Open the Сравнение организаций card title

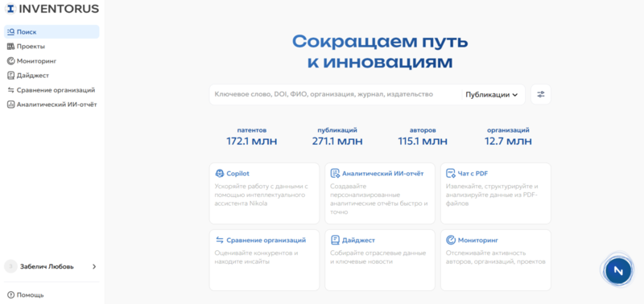pos(266,240)
